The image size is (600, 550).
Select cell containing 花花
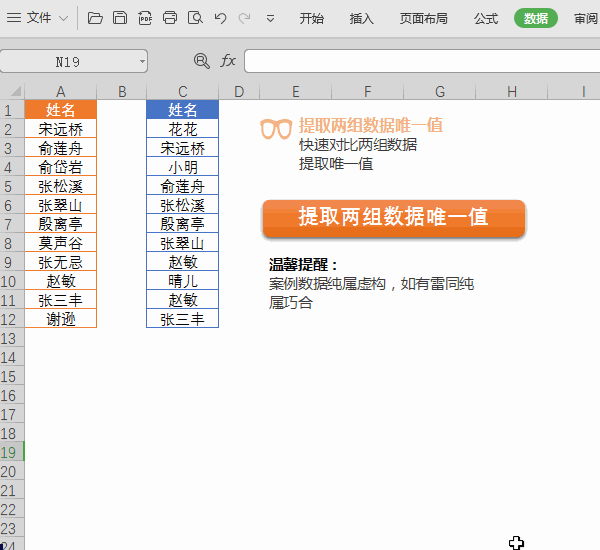tap(183, 129)
